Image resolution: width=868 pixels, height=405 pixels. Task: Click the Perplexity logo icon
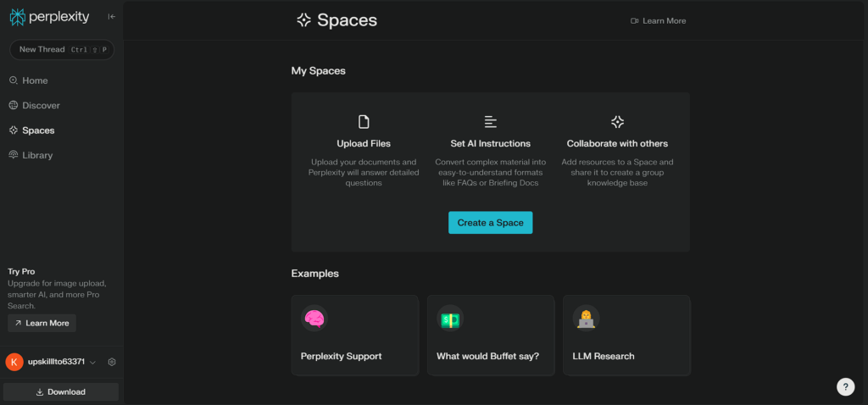pyautogui.click(x=18, y=17)
